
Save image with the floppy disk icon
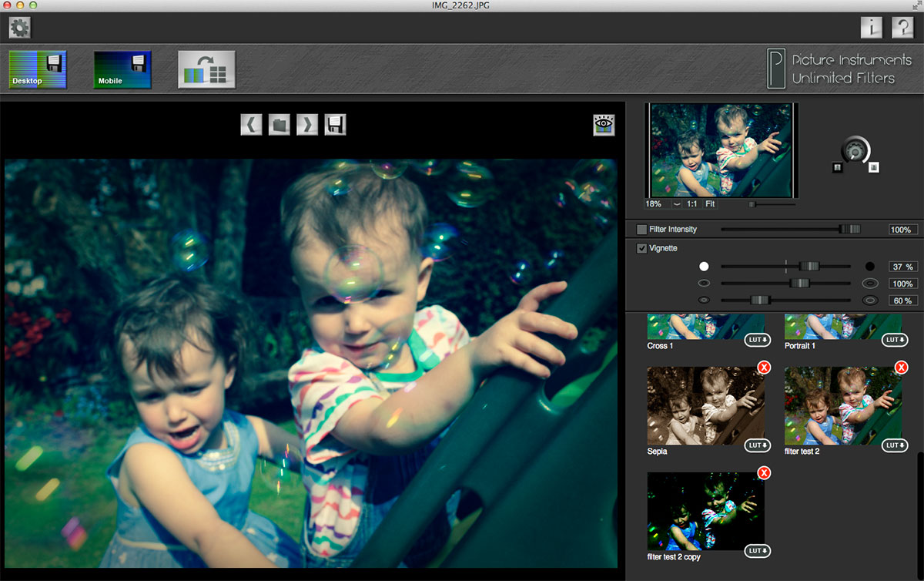pyautogui.click(x=335, y=124)
